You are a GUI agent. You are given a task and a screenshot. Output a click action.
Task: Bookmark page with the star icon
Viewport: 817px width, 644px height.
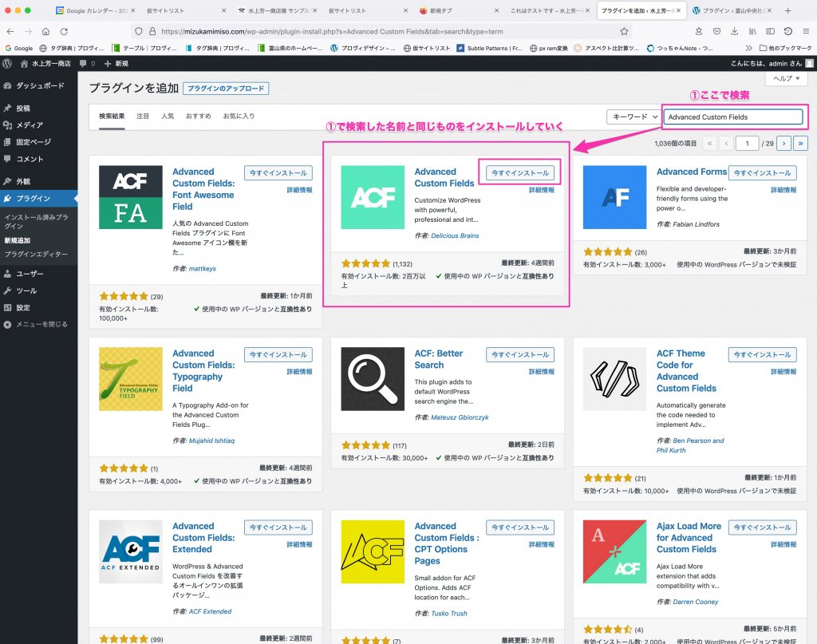coord(623,31)
